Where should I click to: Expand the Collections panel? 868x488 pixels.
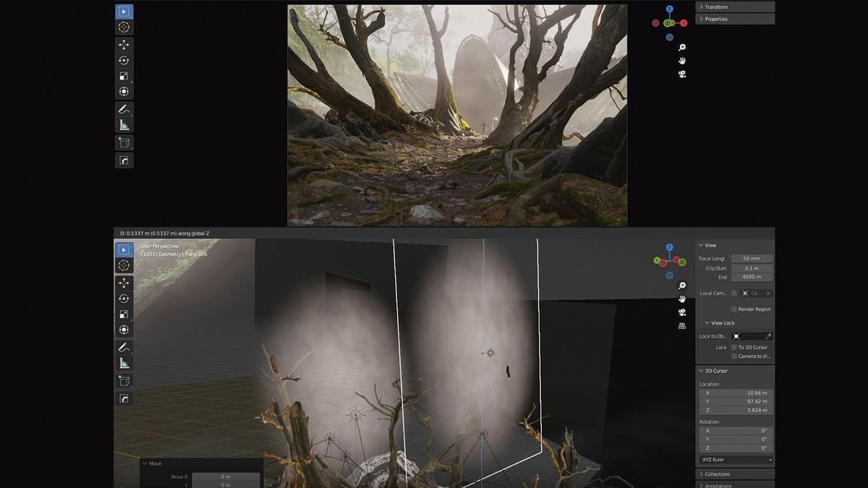coord(723,474)
